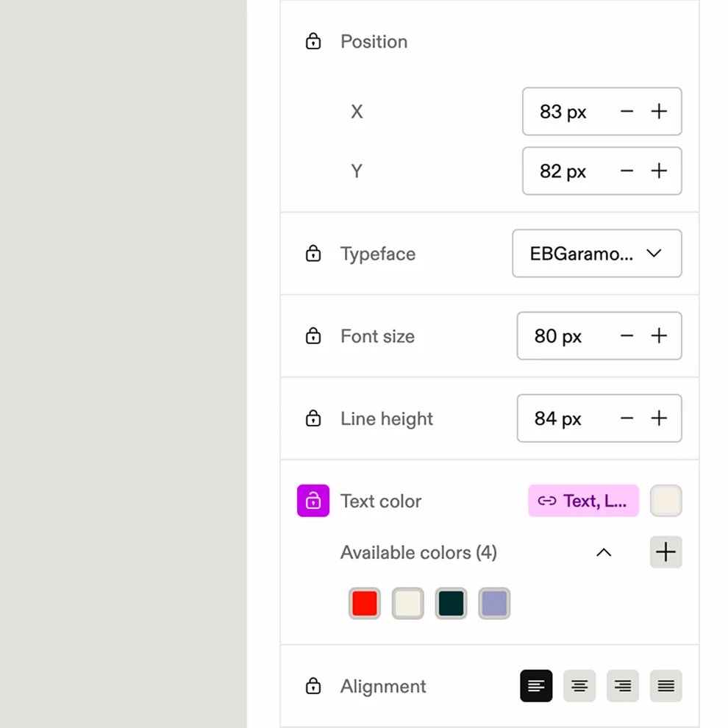Image resolution: width=728 pixels, height=728 pixels.
Task: Increase the Font size value
Action: pyautogui.click(x=659, y=335)
